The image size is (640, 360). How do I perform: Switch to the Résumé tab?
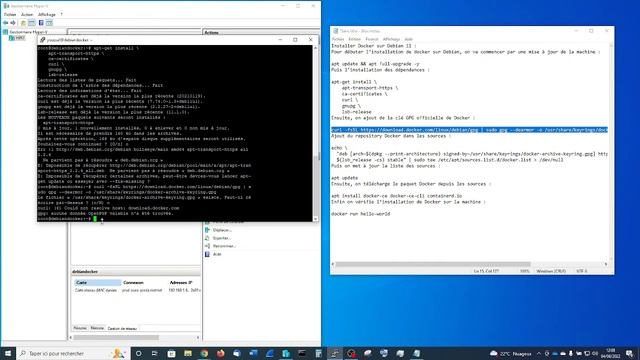pyautogui.click(x=80, y=328)
